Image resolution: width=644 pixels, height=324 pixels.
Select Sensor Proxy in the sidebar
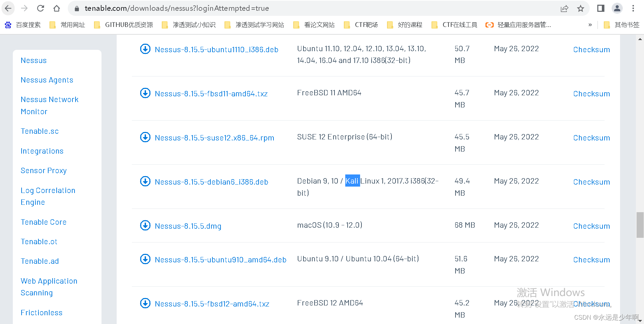(x=44, y=171)
